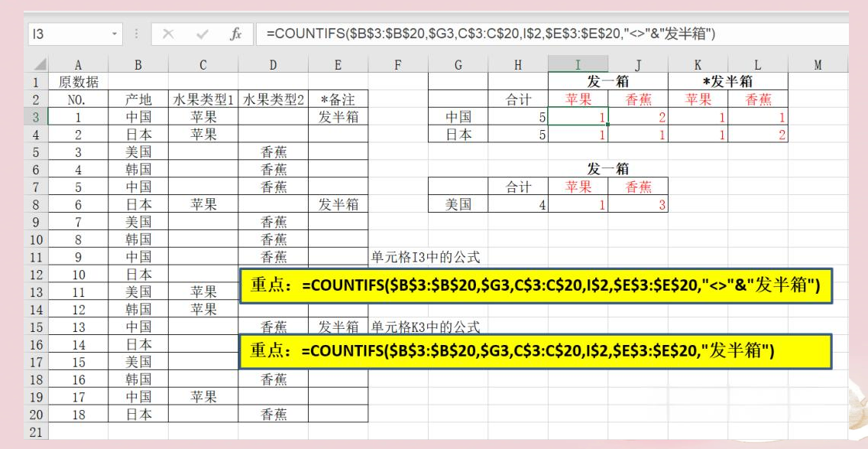Click yellow formula box containing "<>"&"发半箱"
Screen dimensions: 868x449
(536, 286)
